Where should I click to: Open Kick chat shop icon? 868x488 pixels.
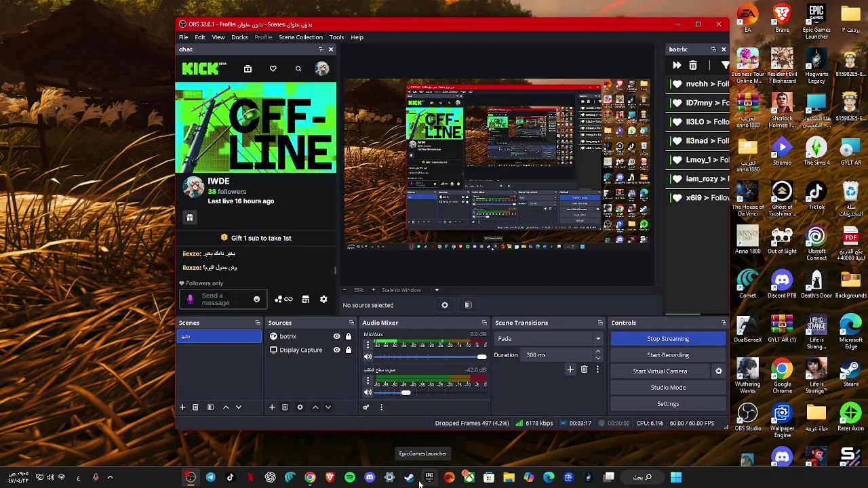(305, 299)
